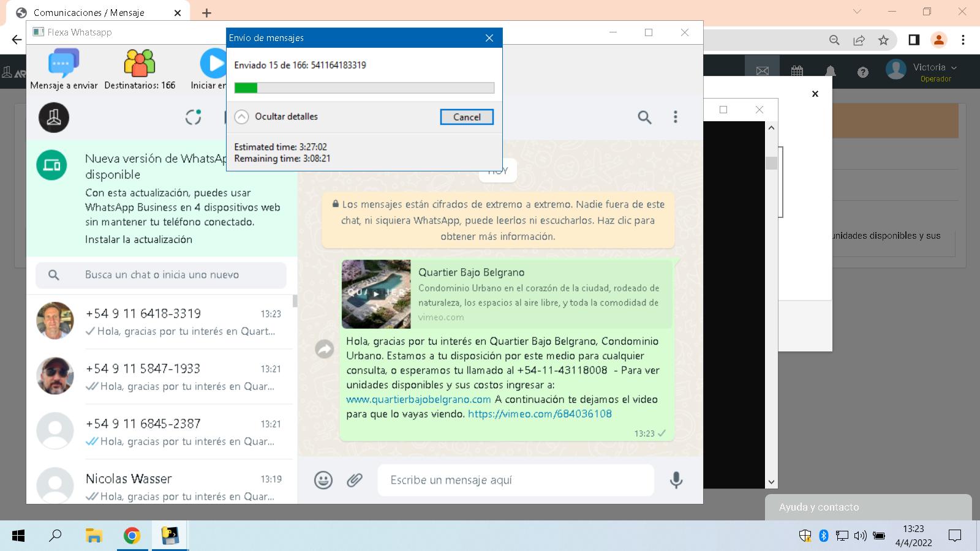Go back in the browser

pos(17,40)
